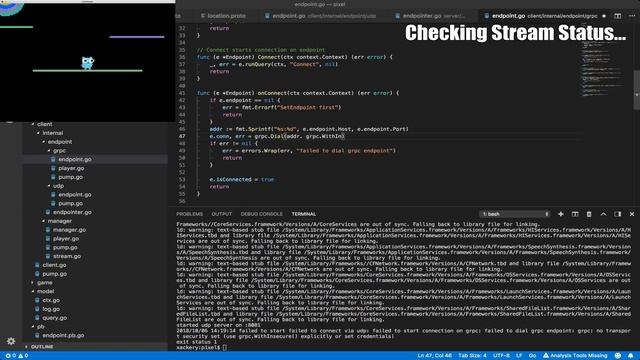Focus the terminal prompt xackery:pixel$
The image size is (640, 360).
(198, 347)
